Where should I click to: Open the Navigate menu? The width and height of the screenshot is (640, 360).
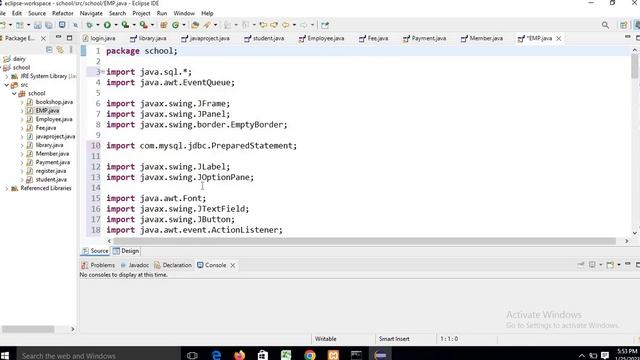(x=91, y=13)
